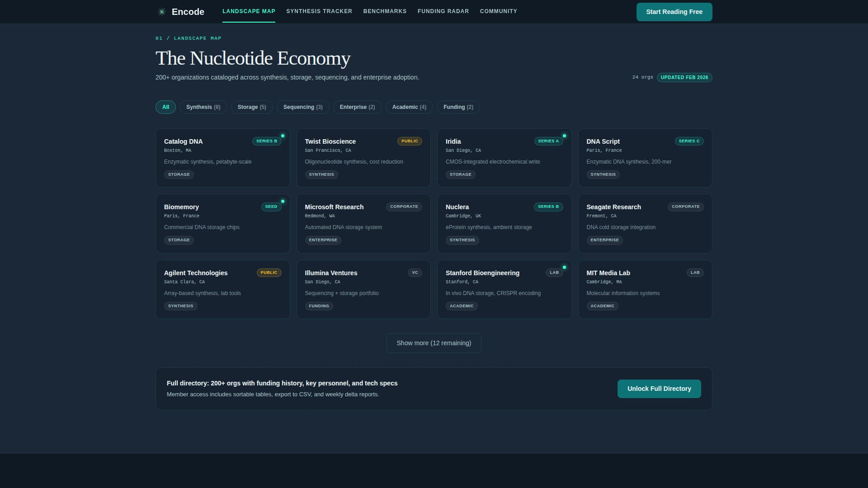Click the Encode logo icon
This screenshot has height=488, width=868.
162,12
